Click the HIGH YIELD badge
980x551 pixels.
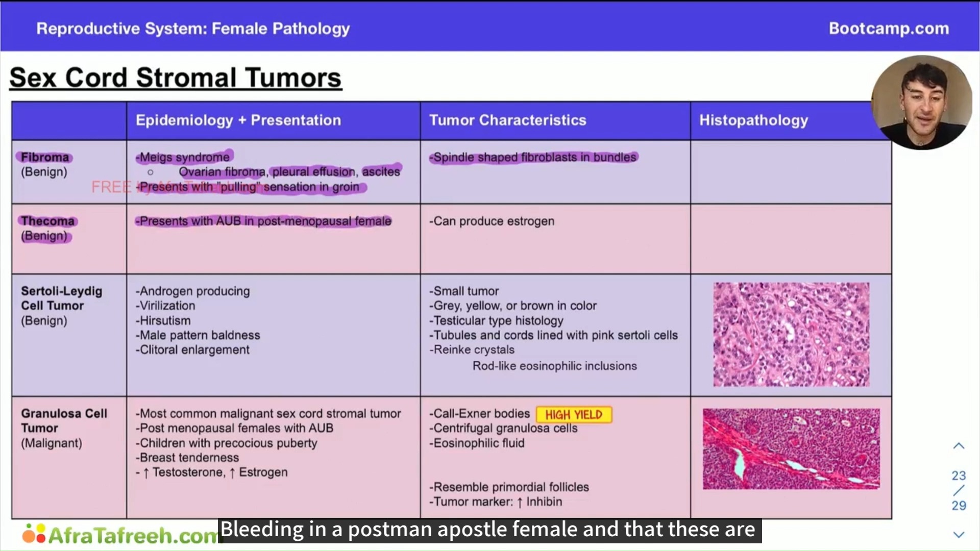pos(574,415)
